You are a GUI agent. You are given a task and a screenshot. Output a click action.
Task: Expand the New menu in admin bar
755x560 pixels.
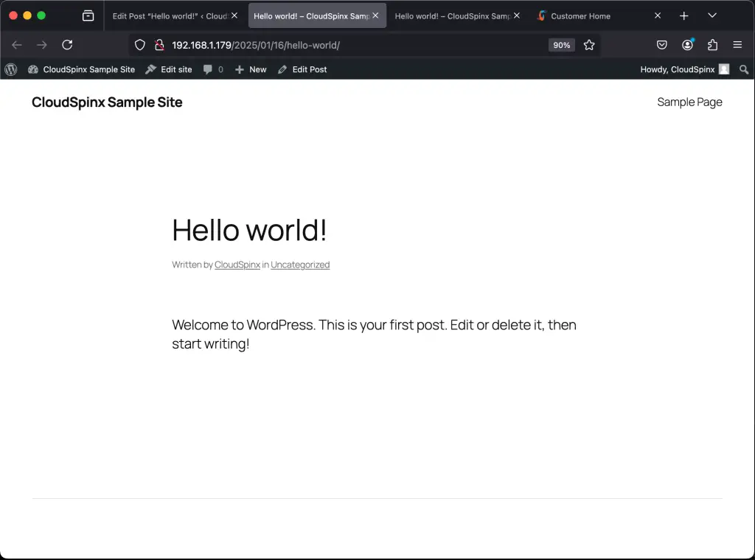(x=251, y=69)
